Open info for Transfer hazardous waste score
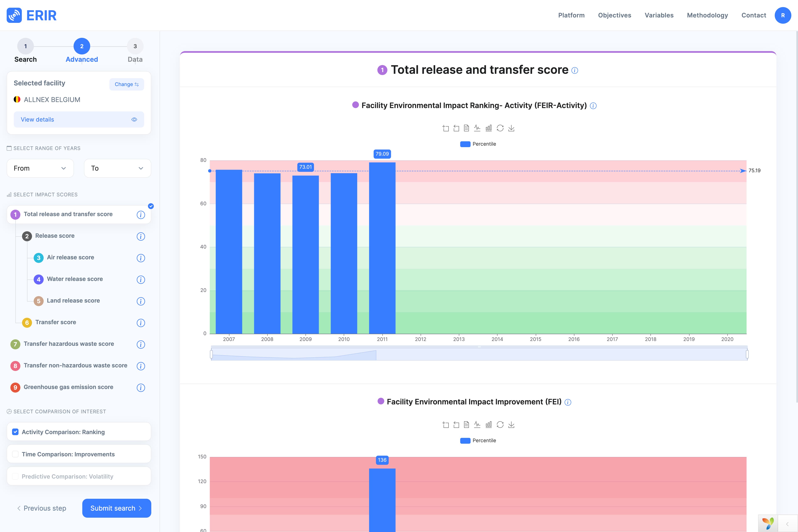This screenshot has height=532, width=798. pyautogui.click(x=141, y=345)
